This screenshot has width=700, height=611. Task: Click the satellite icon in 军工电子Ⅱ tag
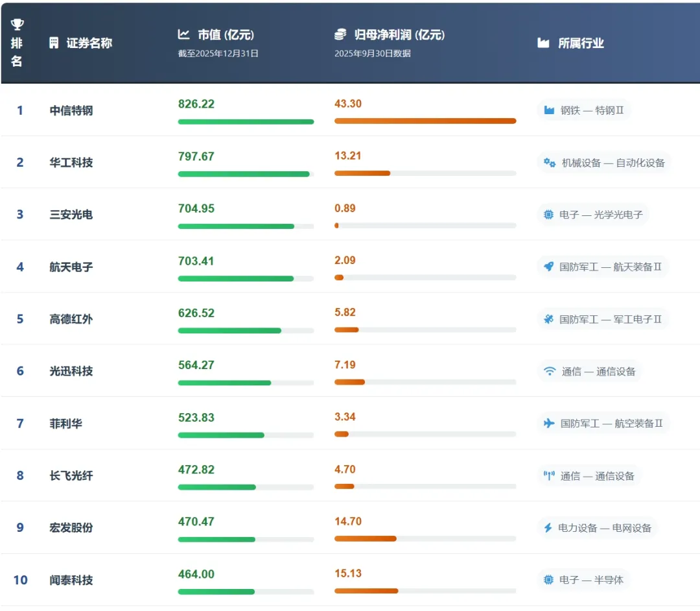click(x=548, y=319)
